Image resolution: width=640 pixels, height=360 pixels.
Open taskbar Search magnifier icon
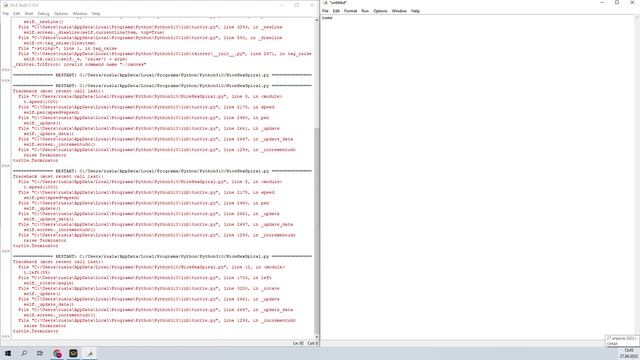[24, 353]
